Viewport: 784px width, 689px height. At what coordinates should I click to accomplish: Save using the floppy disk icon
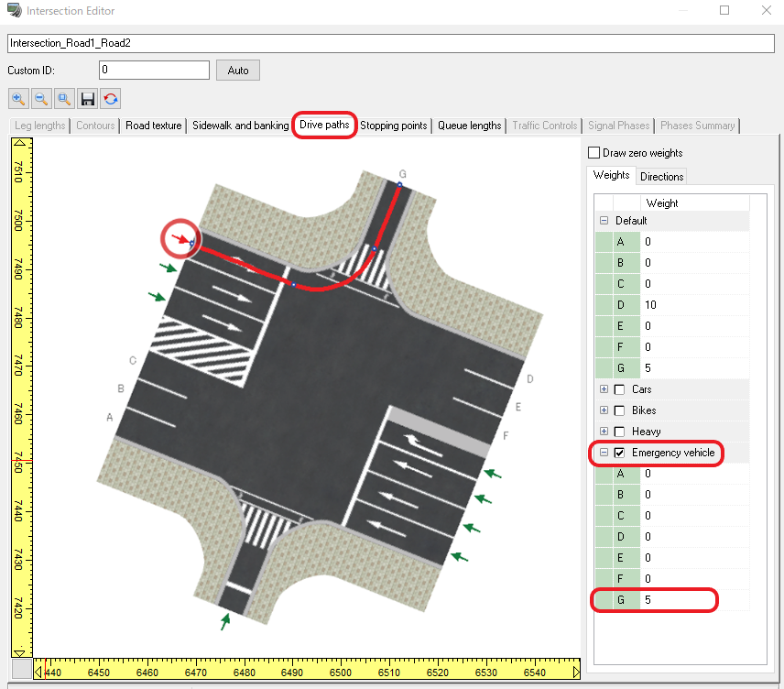pyautogui.click(x=88, y=99)
